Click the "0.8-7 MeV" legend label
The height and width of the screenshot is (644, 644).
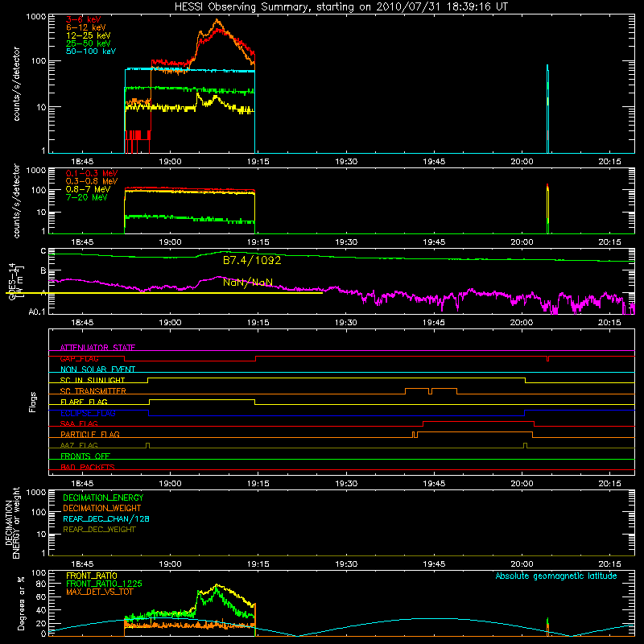pyautogui.click(x=88, y=189)
